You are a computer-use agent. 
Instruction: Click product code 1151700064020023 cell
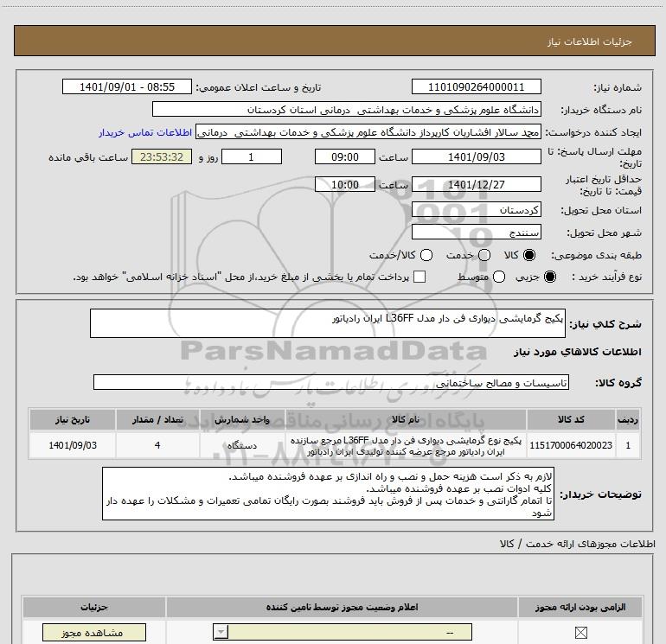571,445
